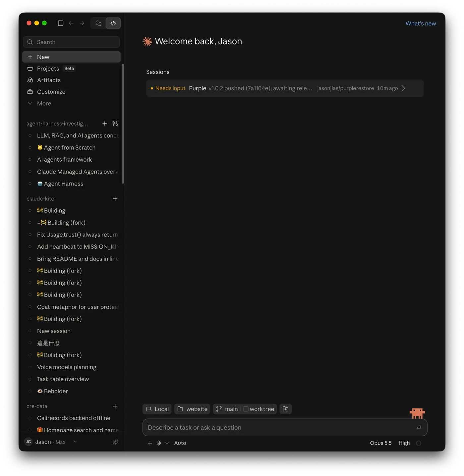Screen dimensions: 464x476
Task: Click New in the sidebar
Action: [71, 57]
